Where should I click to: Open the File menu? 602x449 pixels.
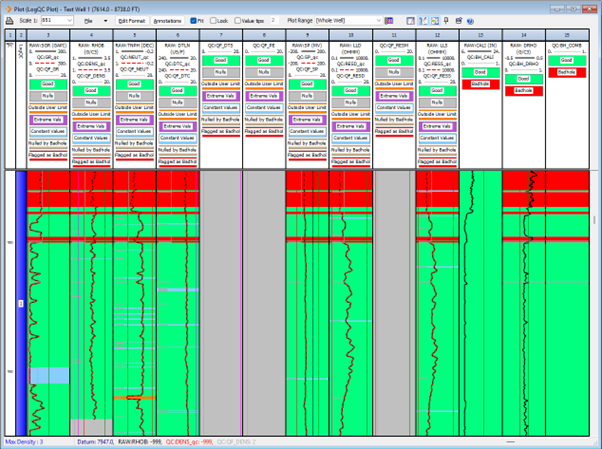pyautogui.click(x=88, y=21)
